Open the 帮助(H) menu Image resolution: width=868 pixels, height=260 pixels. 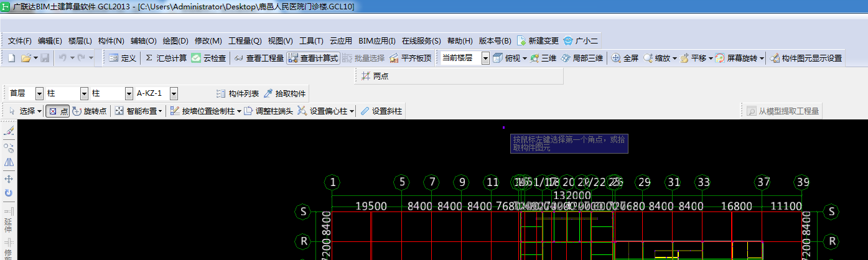coord(460,41)
